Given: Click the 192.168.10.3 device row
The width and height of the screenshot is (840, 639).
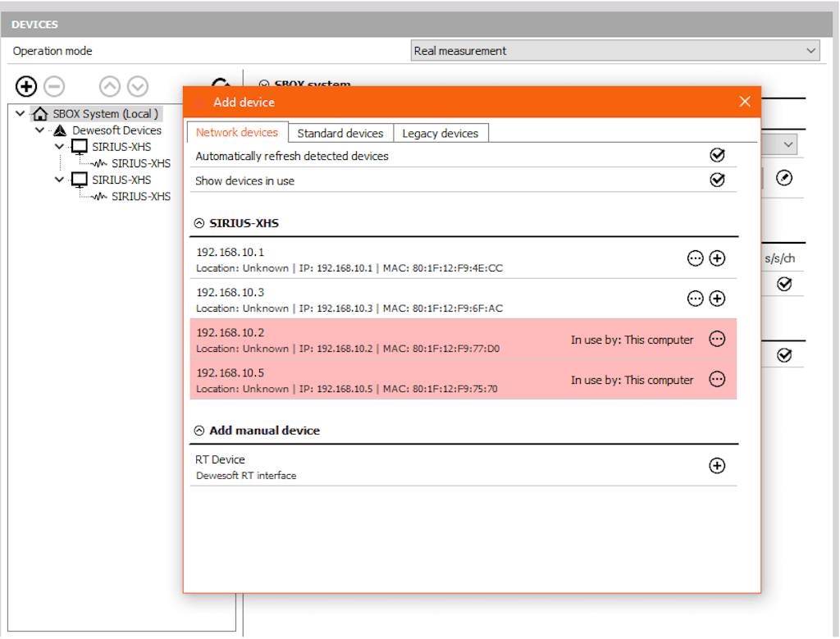Looking at the screenshot, I should (463, 299).
